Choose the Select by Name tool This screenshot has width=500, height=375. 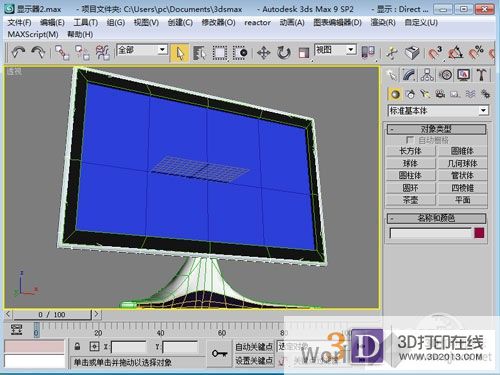(199, 53)
